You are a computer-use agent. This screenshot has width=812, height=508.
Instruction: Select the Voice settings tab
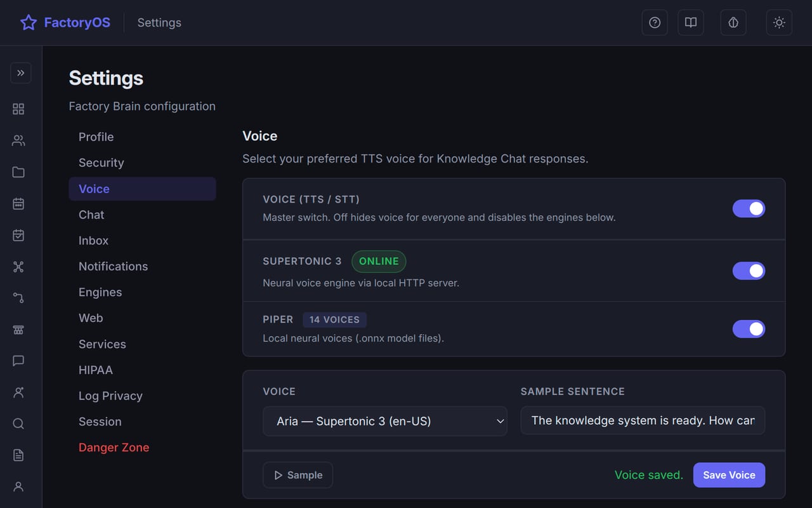(x=142, y=189)
